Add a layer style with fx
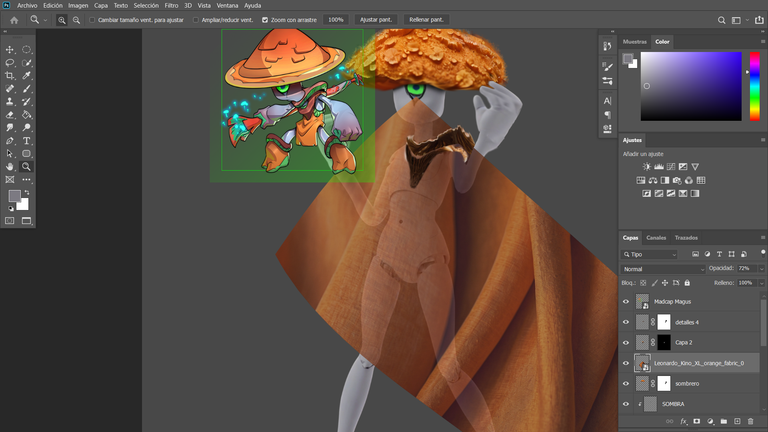The height and width of the screenshot is (432, 768). (x=684, y=421)
